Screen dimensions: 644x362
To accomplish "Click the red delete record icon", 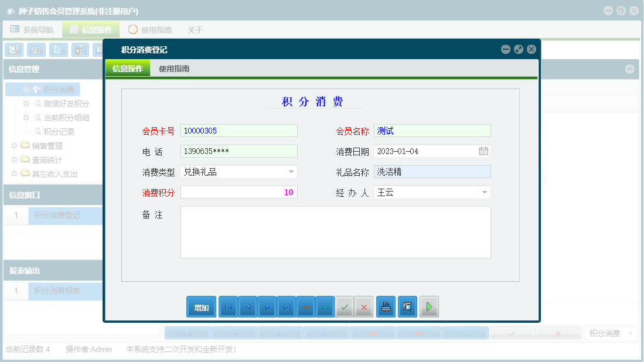I will click(305, 306).
